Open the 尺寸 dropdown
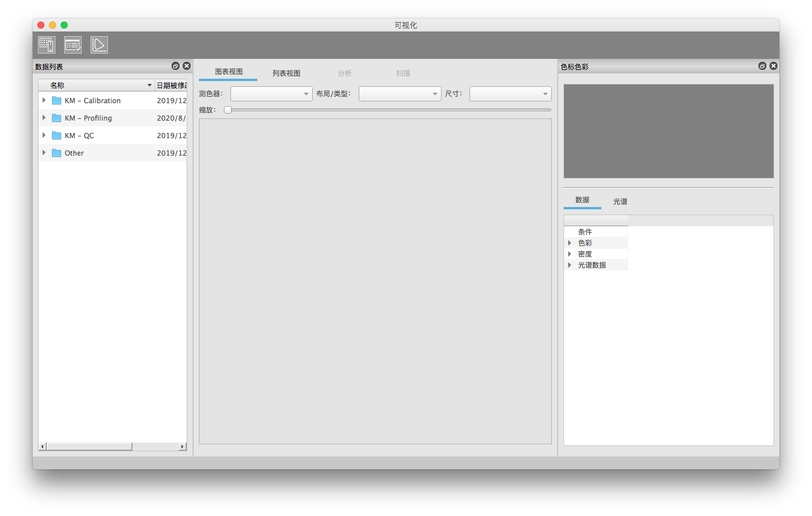 (510, 94)
